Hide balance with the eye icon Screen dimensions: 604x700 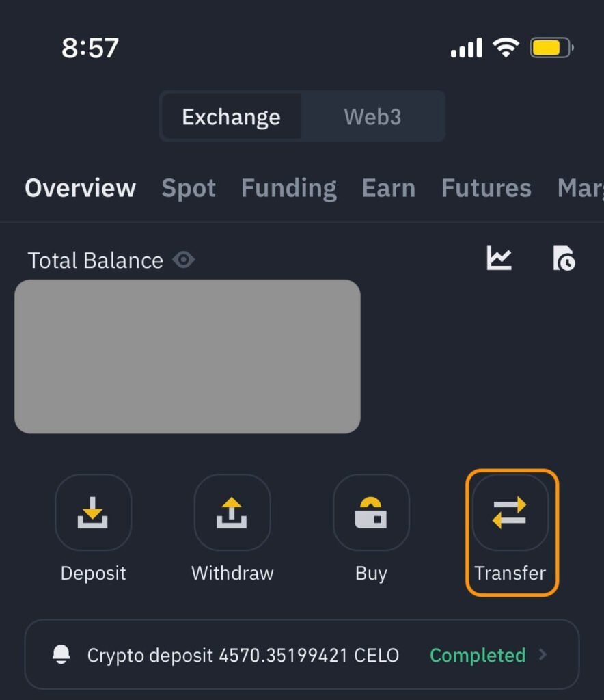184,260
